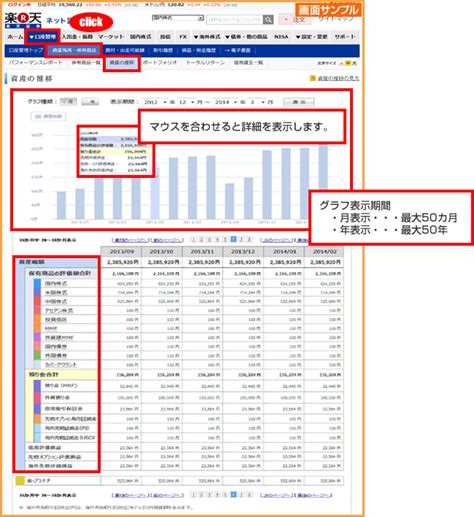Click the 外貨預り金 row label
This screenshot has width=474, height=517.
pyautogui.click(x=57, y=398)
